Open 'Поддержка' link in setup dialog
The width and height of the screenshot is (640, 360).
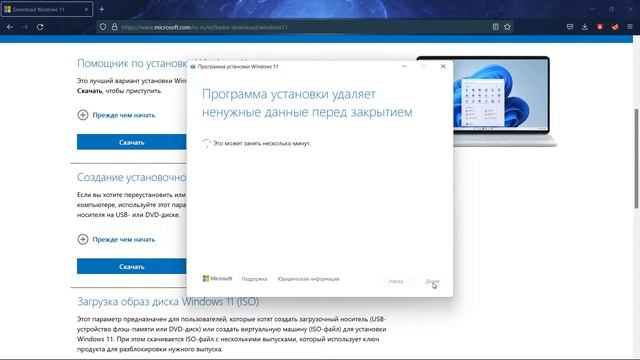pyautogui.click(x=254, y=279)
